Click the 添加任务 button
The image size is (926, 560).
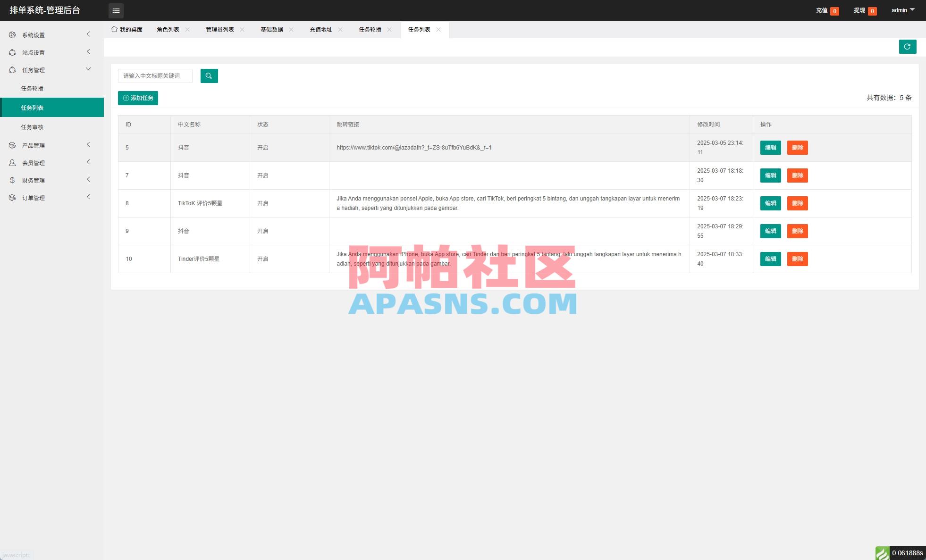[x=138, y=98]
